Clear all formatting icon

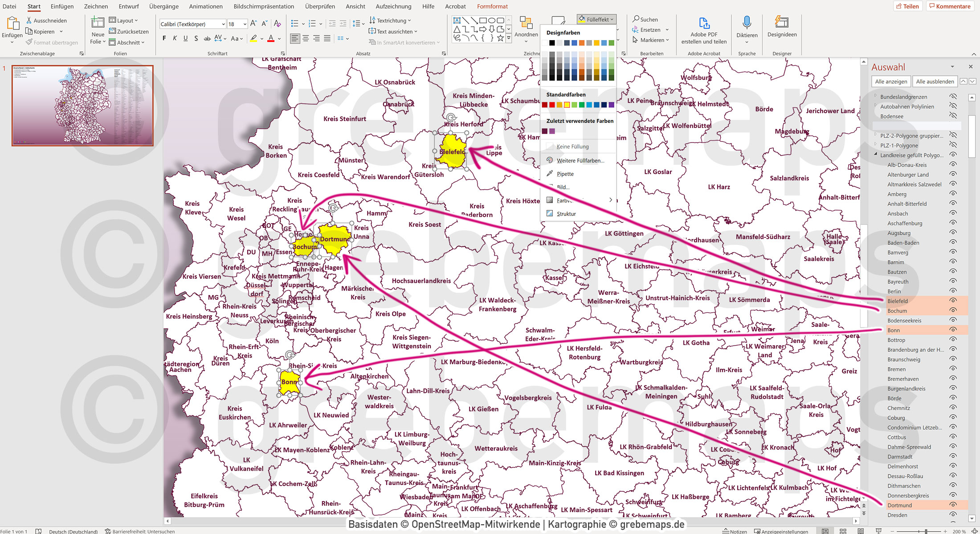click(277, 24)
